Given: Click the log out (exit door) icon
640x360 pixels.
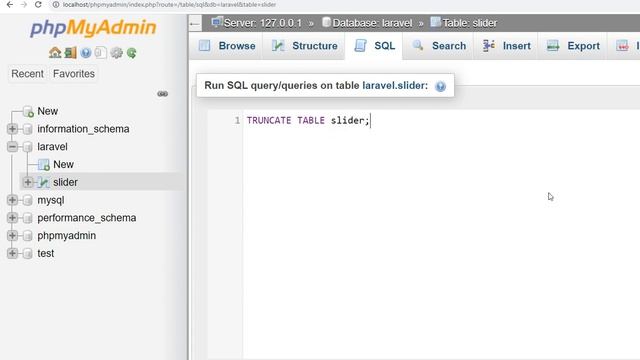Looking at the screenshot, I should click(70, 53).
